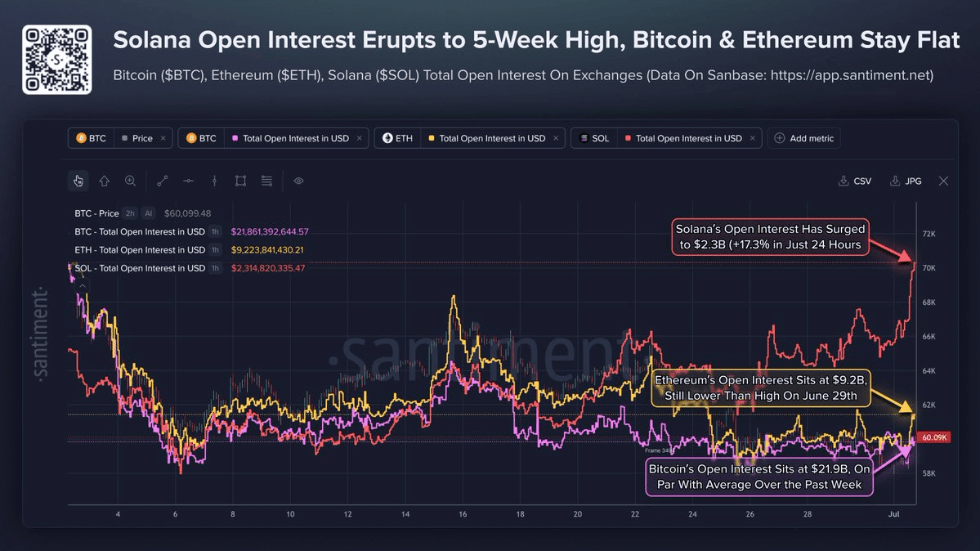
Task: Click the pink BTC Open Interest color swatch
Action: pyautogui.click(x=235, y=138)
